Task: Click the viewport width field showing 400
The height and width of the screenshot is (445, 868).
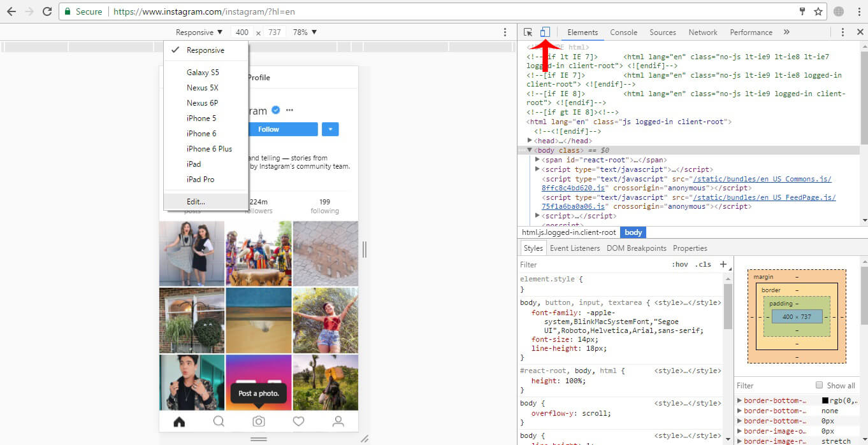Action: [242, 32]
